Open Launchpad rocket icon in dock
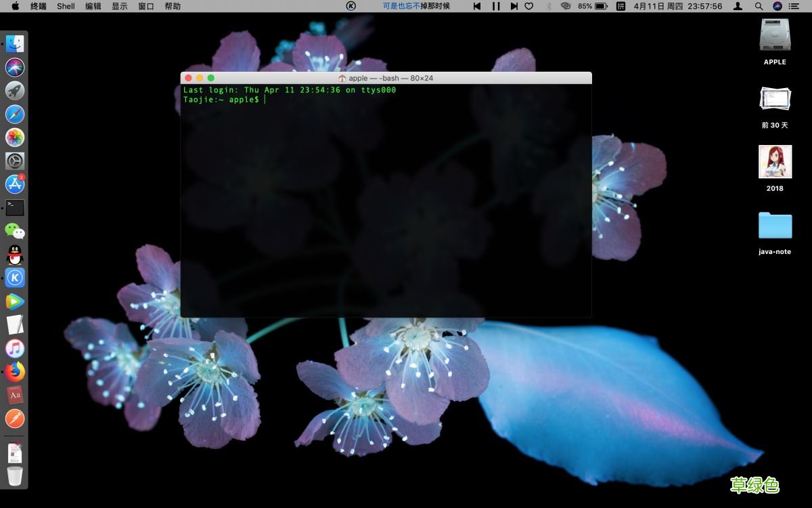The width and height of the screenshot is (812, 508). pos(15,90)
